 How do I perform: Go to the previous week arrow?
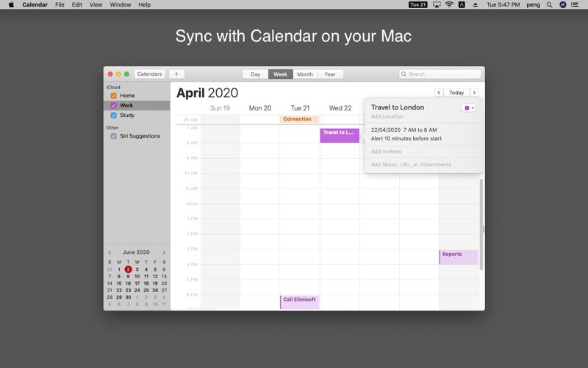coord(439,93)
